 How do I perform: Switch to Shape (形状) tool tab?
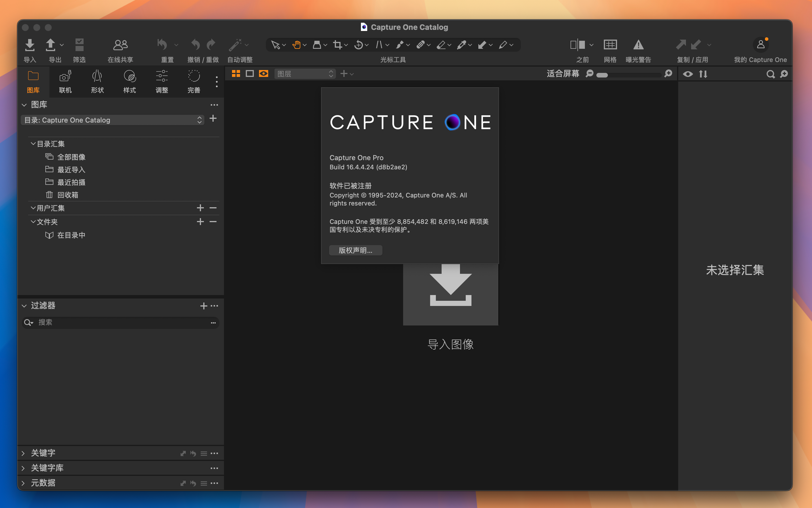(97, 82)
